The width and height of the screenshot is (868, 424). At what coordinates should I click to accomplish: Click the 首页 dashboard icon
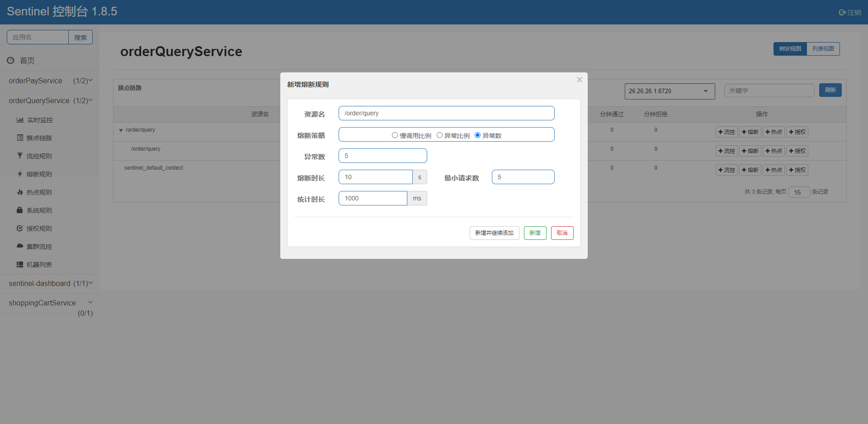point(10,60)
